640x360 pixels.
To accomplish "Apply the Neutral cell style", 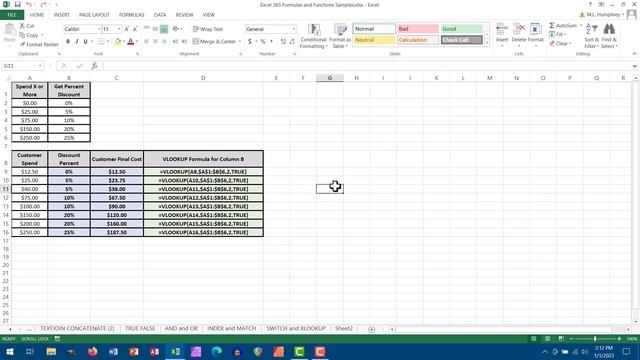I will coord(374,40).
